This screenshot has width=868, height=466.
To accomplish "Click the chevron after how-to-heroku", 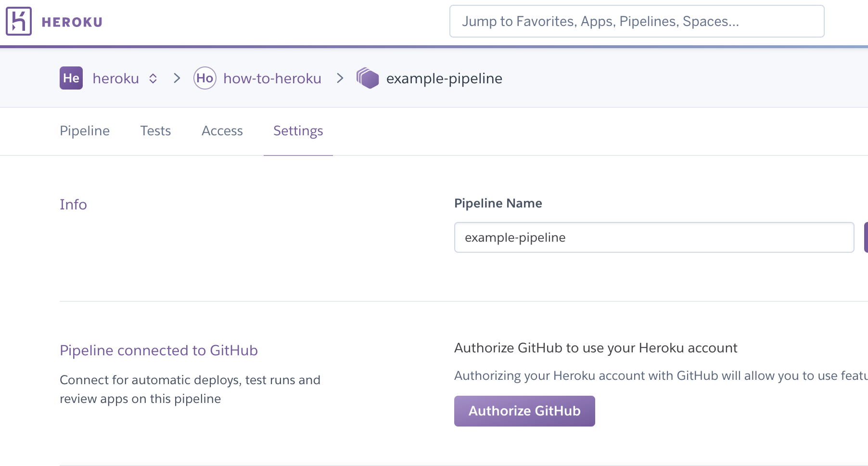I will pos(340,78).
